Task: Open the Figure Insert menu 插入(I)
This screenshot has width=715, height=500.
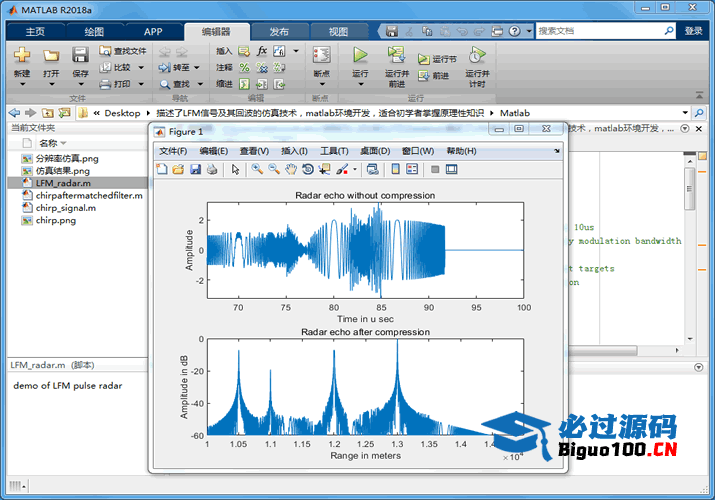Action: pos(294,151)
